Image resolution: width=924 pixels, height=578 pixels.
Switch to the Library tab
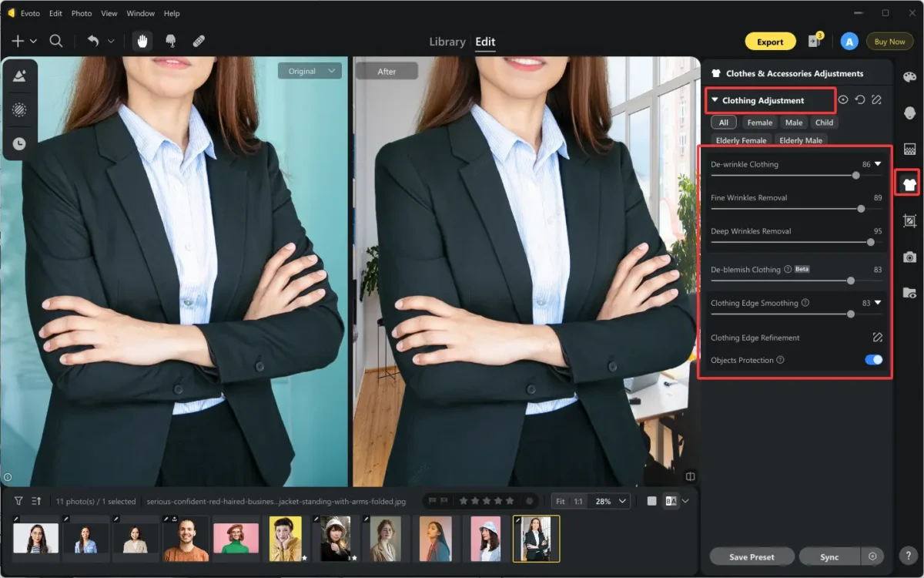click(447, 42)
